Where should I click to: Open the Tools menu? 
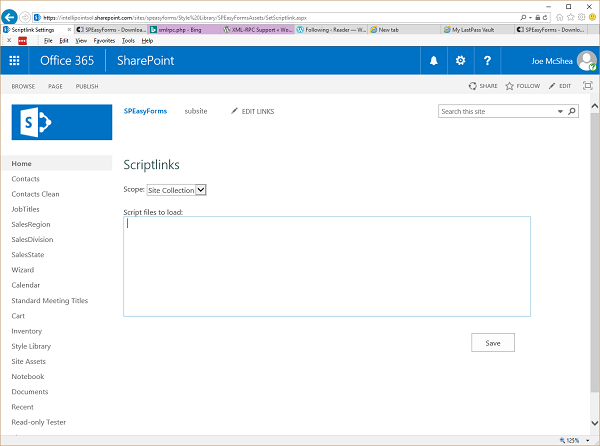click(128, 41)
